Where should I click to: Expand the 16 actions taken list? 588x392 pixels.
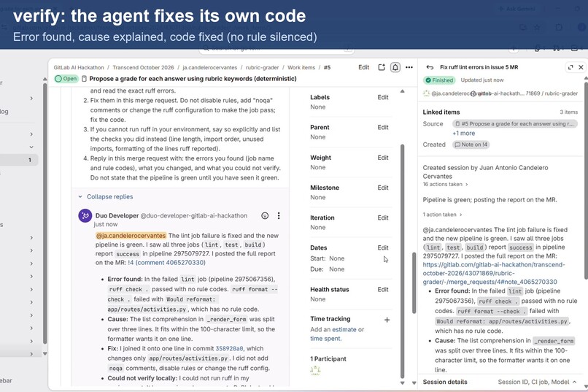coord(445,184)
